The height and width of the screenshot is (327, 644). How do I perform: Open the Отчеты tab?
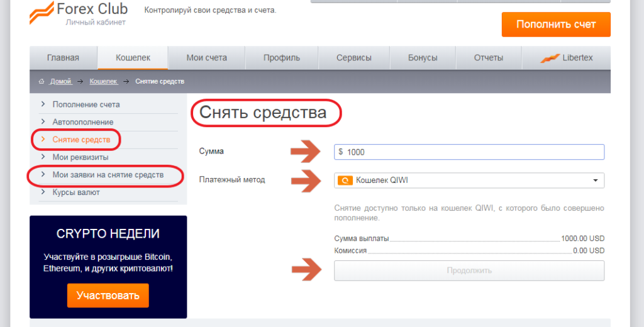(x=489, y=58)
